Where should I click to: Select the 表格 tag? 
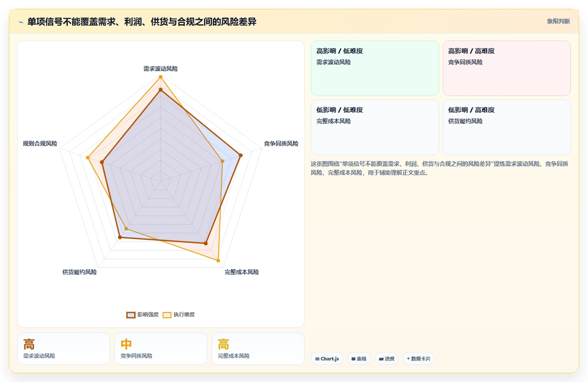coord(359,359)
